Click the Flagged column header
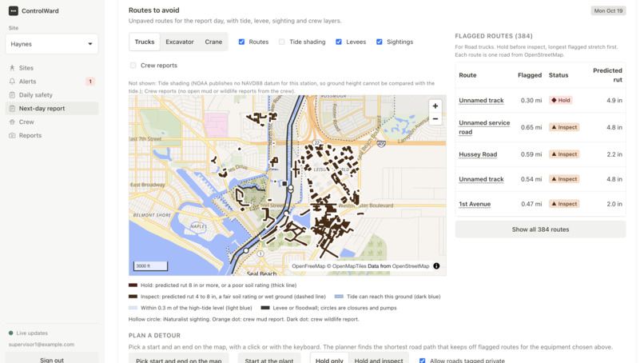Image resolution: width=644 pixels, height=363 pixels. click(x=530, y=75)
